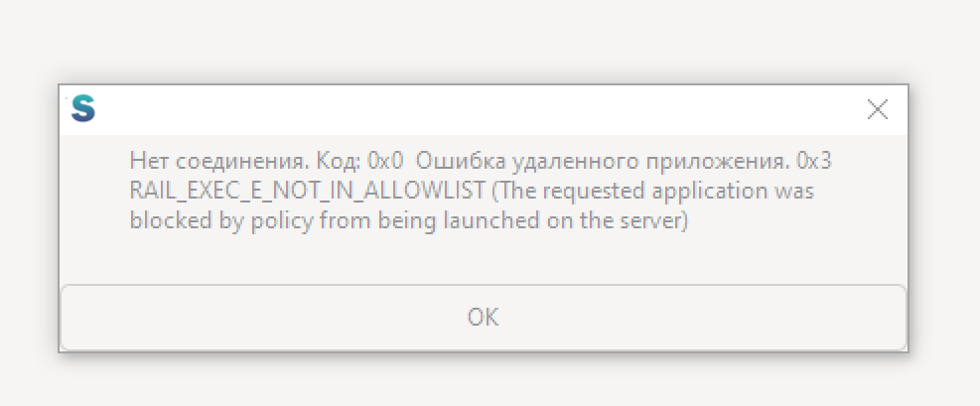Confirm the error with the OK button
This screenshot has width=980, height=406.
click(484, 318)
